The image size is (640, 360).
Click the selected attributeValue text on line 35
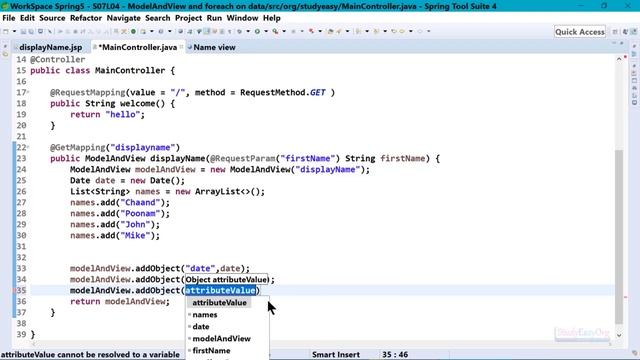(x=221, y=291)
